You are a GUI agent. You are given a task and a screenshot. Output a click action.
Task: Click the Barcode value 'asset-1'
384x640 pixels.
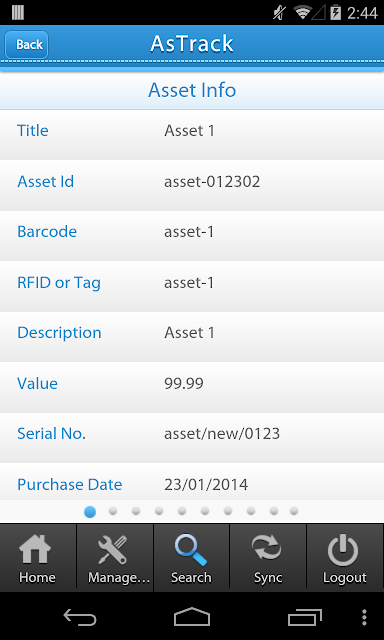tap(189, 232)
